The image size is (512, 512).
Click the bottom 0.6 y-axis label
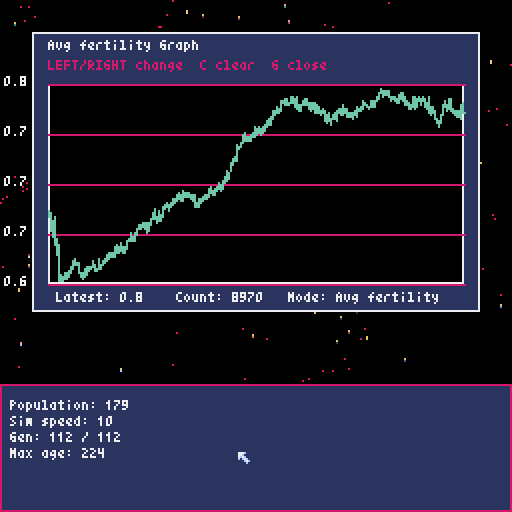pyautogui.click(x=15, y=281)
